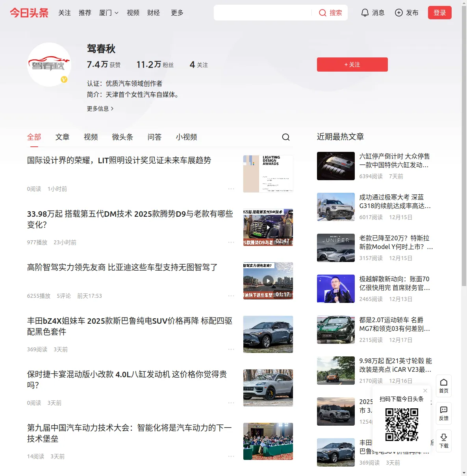Open 丰田bZ4X姐妹车 斯巴鲁 article title
The width and height of the screenshot is (467, 476).
click(130, 326)
